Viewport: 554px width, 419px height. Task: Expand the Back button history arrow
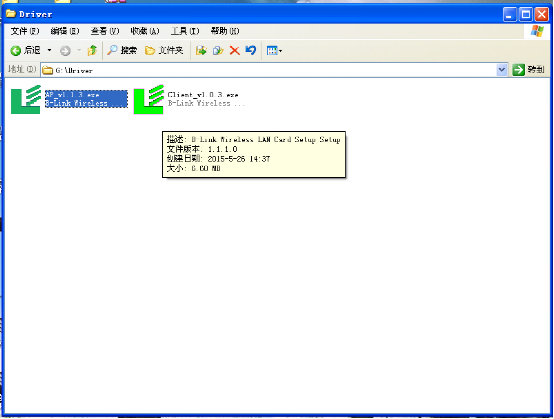coord(49,51)
